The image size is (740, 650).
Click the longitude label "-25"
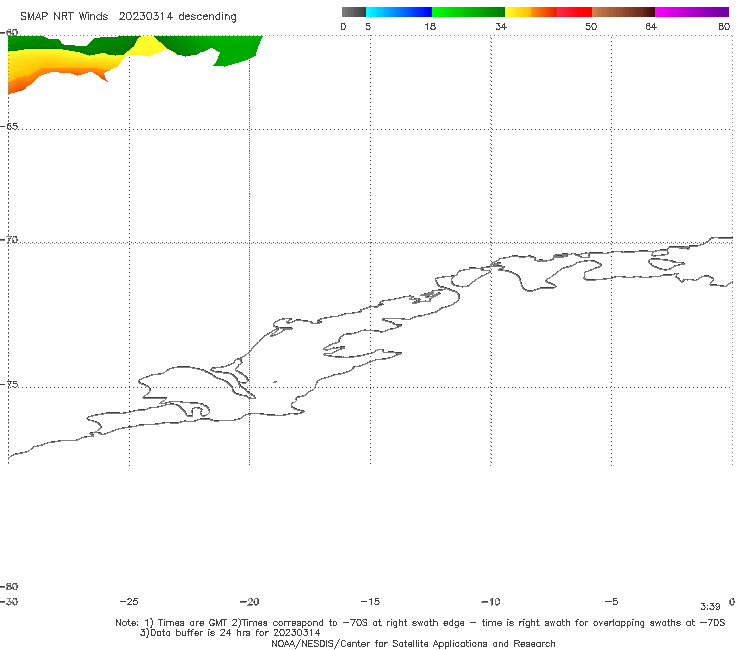click(129, 602)
